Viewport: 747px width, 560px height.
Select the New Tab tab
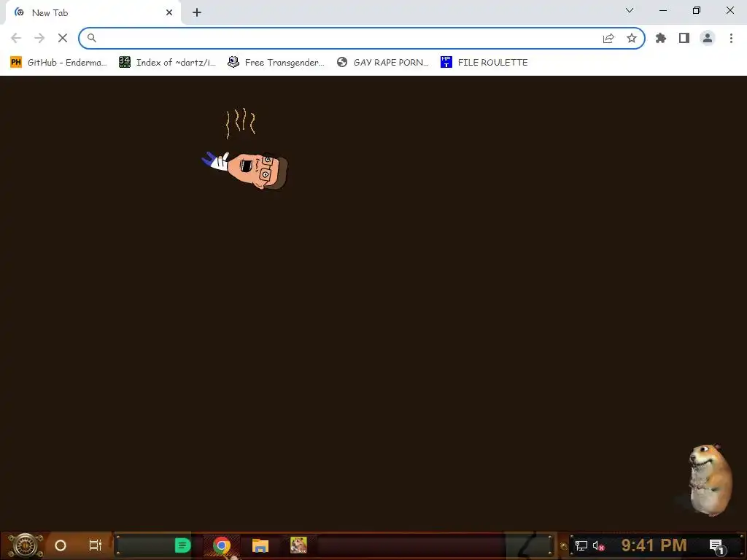point(93,13)
